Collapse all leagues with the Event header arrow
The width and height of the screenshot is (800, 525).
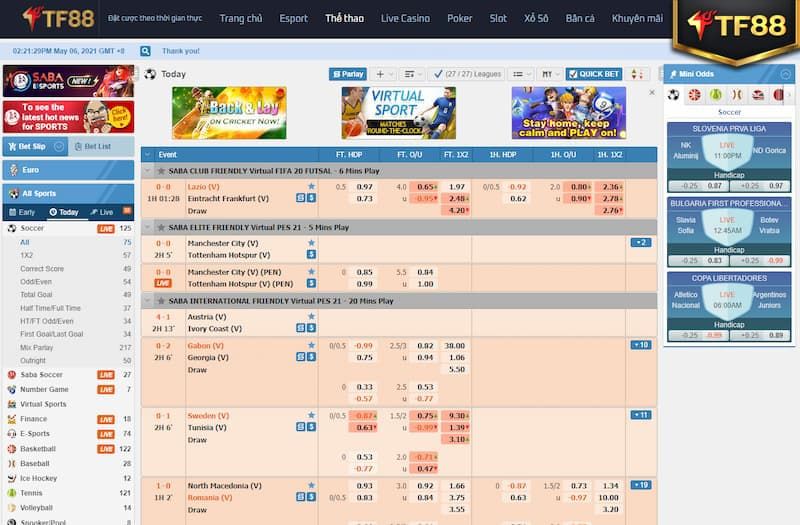[147, 155]
